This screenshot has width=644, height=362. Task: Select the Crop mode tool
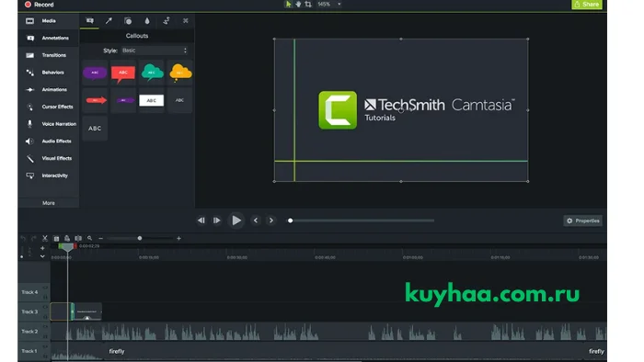click(x=308, y=4)
